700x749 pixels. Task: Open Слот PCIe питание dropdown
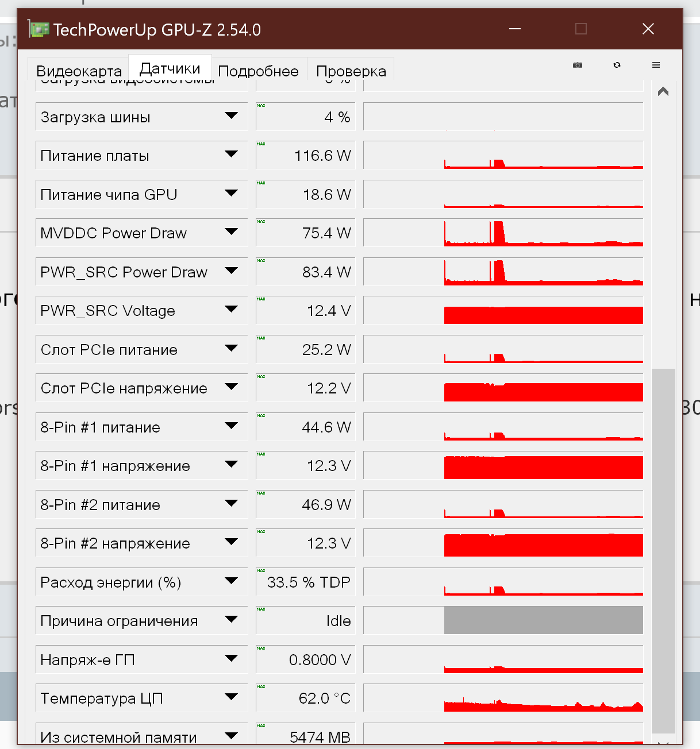tap(232, 349)
